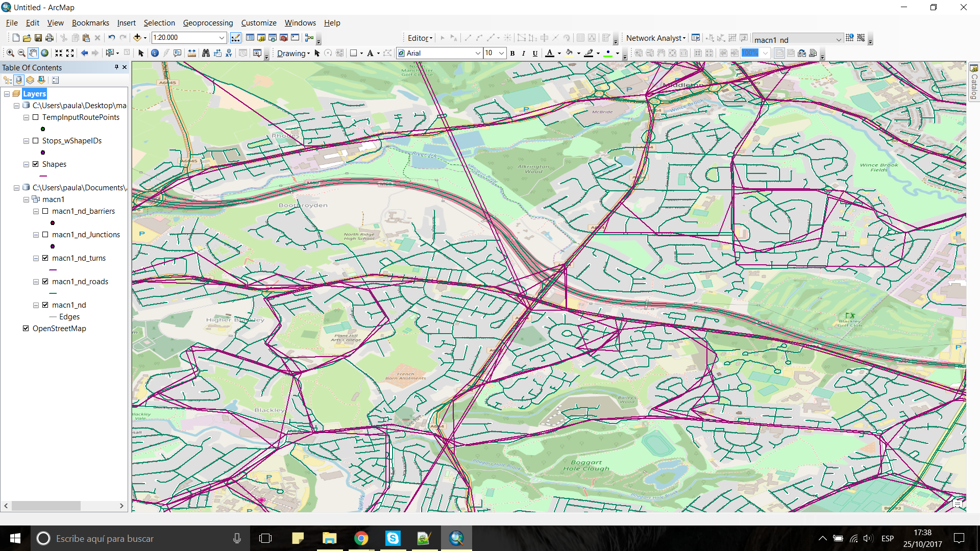Image resolution: width=980 pixels, height=551 pixels.
Task: Open an existing map file
Action: 27,38
